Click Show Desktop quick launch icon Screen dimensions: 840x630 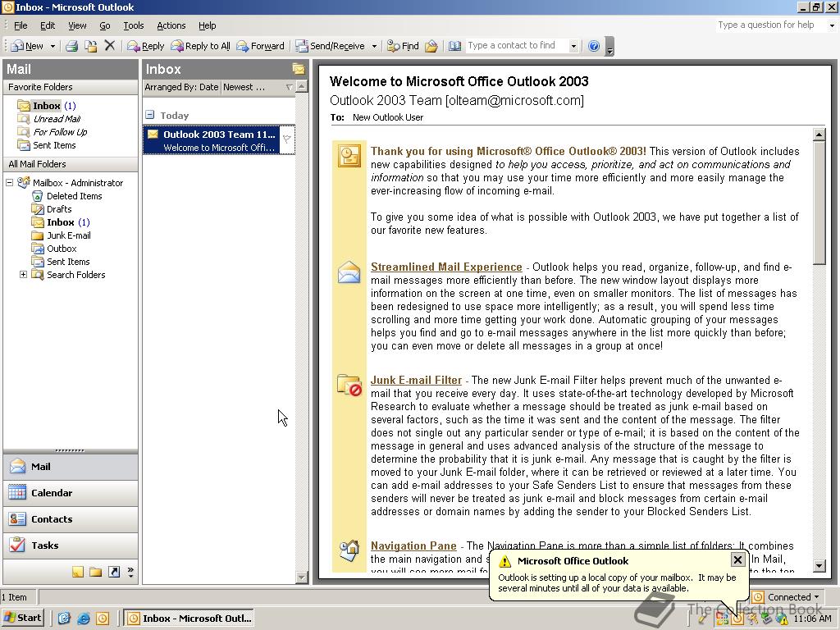coord(64,619)
